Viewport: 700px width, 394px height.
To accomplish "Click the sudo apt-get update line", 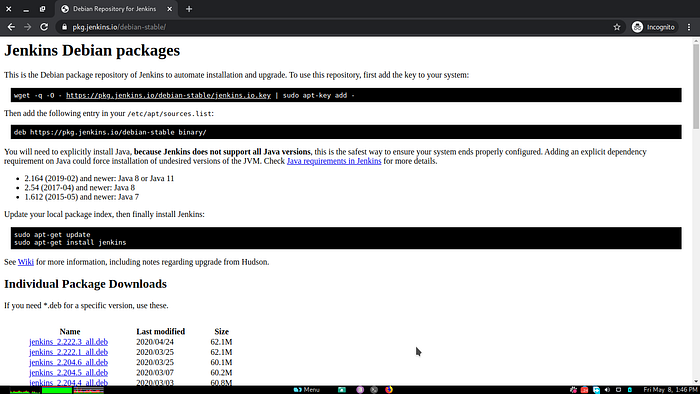I will tap(52, 234).
